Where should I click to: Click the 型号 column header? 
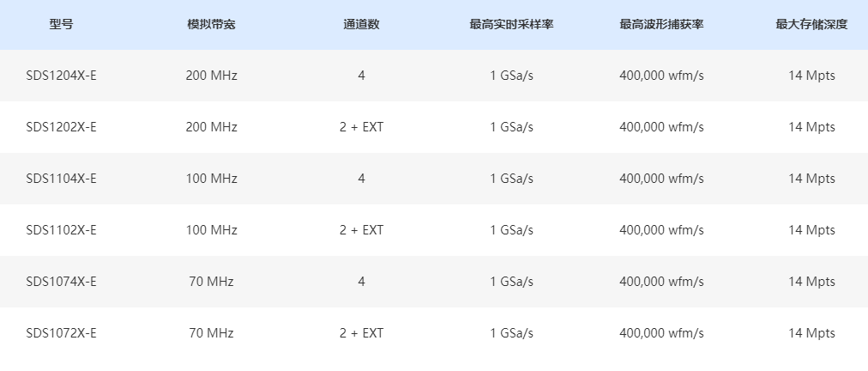coord(61,24)
